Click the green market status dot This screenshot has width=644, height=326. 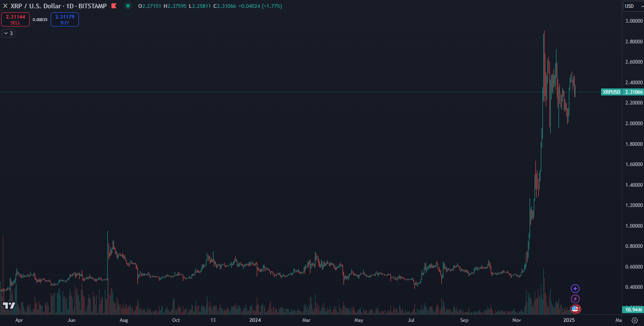click(128, 6)
